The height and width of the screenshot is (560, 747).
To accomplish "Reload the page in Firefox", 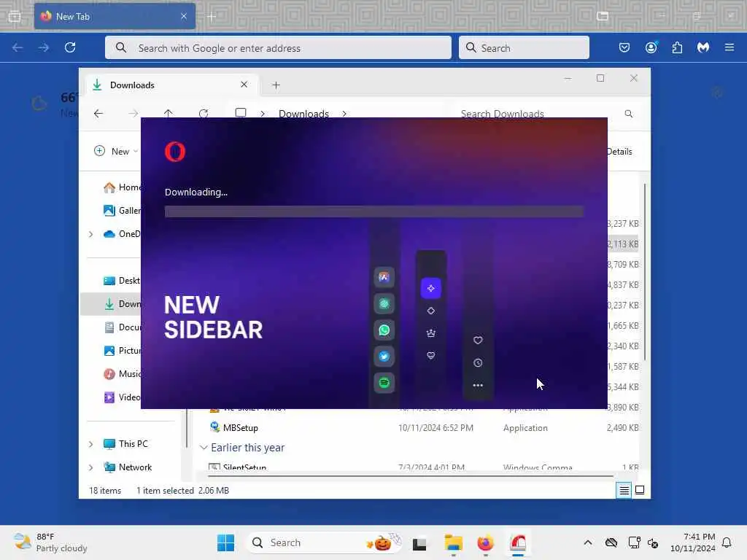I will (70, 47).
